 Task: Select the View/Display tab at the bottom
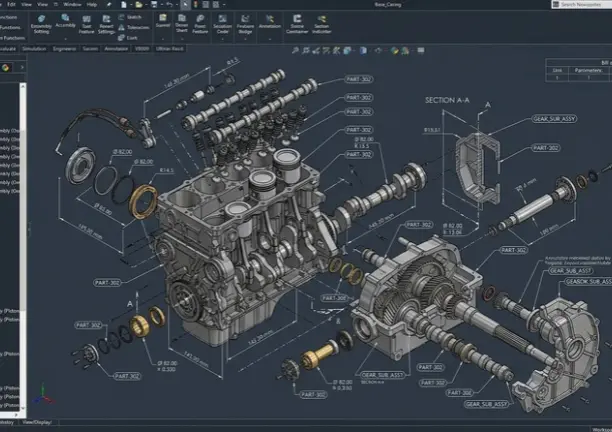coord(37,422)
